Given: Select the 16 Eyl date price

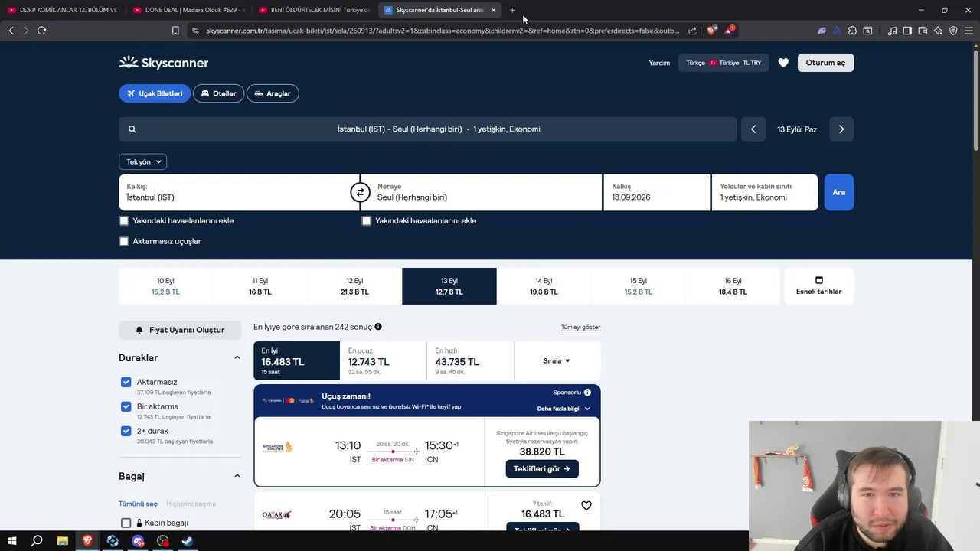Looking at the screenshot, I should point(733,286).
